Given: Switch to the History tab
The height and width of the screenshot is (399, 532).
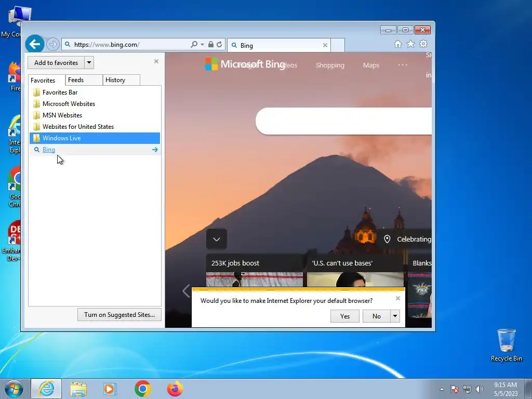Looking at the screenshot, I should click(x=121, y=80).
